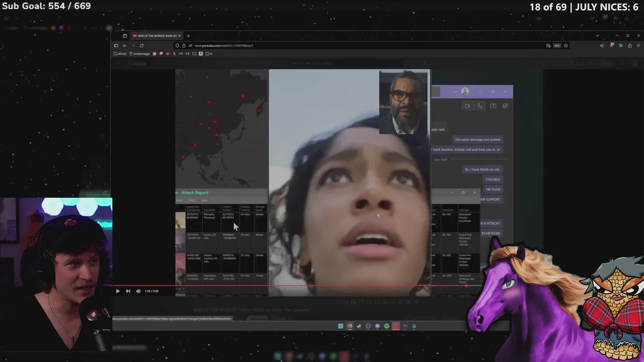Open the YouTube bookmark icon
This screenshot has height=362, width=644.
click(x=168, y=54)
